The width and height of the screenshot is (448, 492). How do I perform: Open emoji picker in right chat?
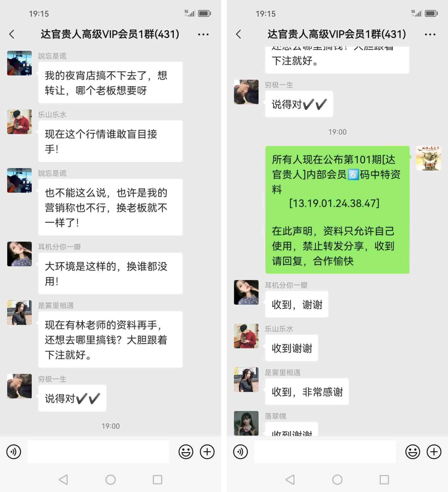(413, 452)
